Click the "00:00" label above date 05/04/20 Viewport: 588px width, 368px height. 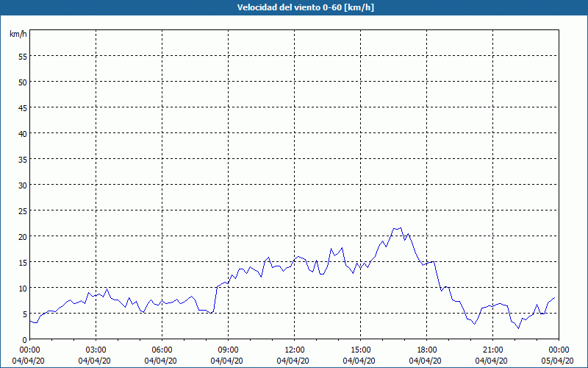(x=559, y=350)
